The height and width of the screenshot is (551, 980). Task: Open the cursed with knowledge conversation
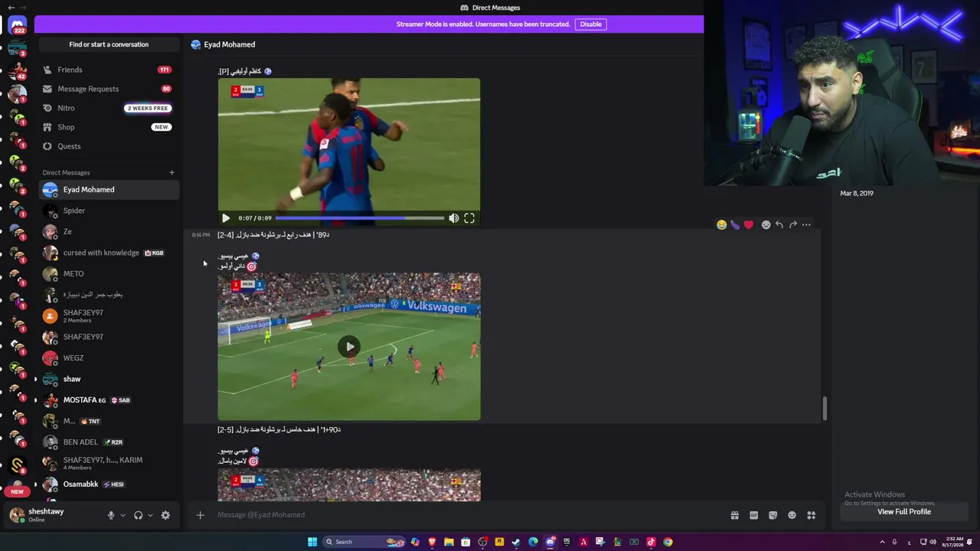tap(109, 253)
